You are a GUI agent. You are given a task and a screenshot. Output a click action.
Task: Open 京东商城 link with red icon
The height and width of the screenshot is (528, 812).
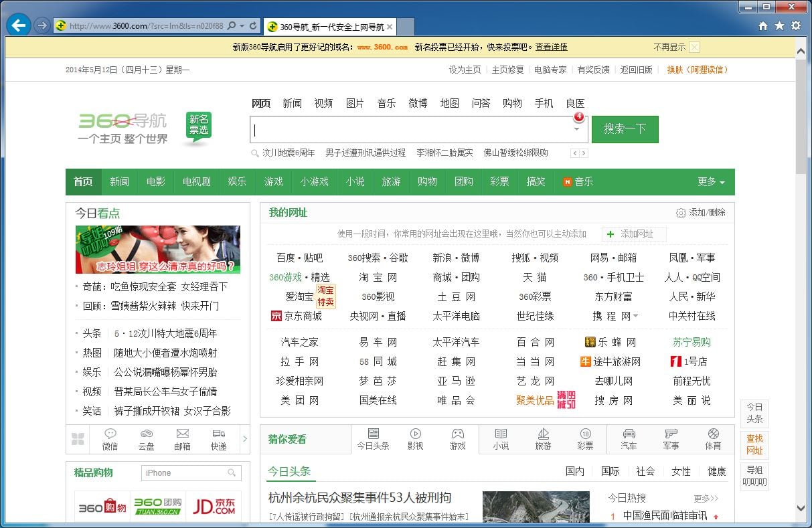(x=297, y=316)
